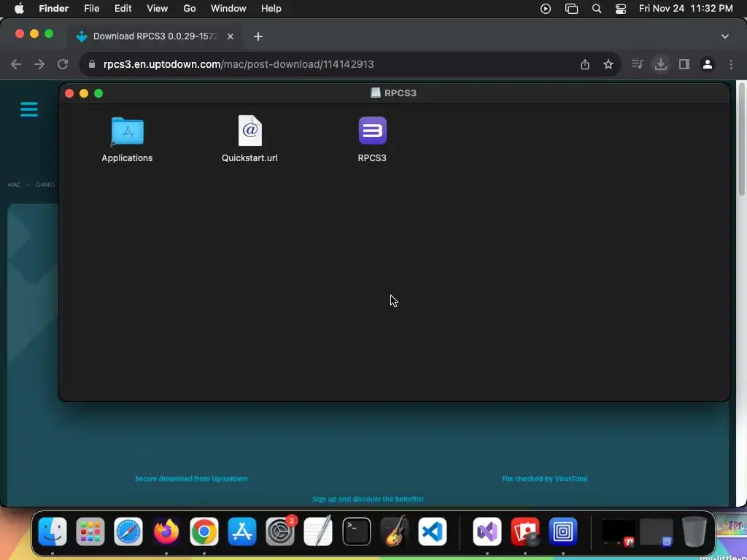This screenshot has height=560, width=747.
Task: Open Control Center in menu bar
Action: [x=621, y=9]
